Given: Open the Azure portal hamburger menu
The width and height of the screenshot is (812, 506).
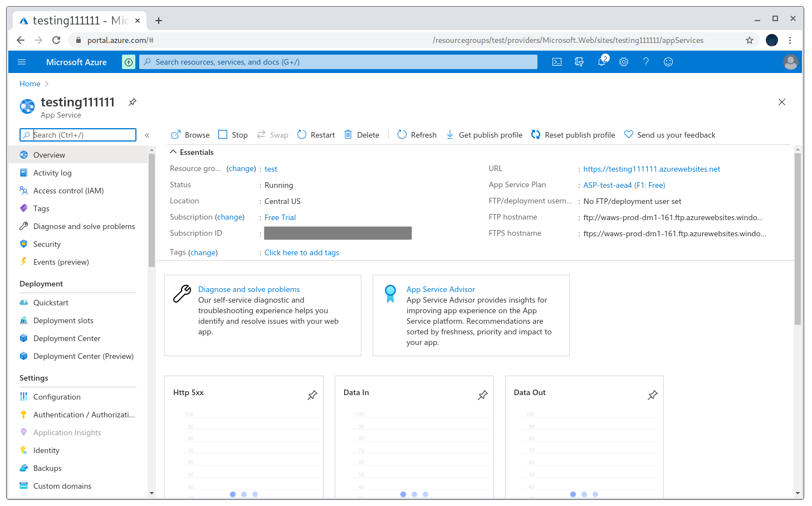Looking at the screenshot, I should 22,62.
